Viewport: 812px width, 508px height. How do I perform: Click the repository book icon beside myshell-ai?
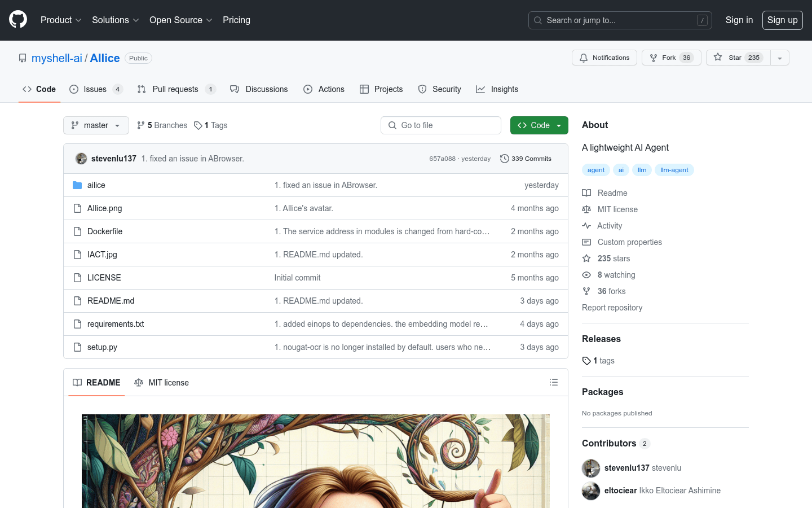pos(23,58)
